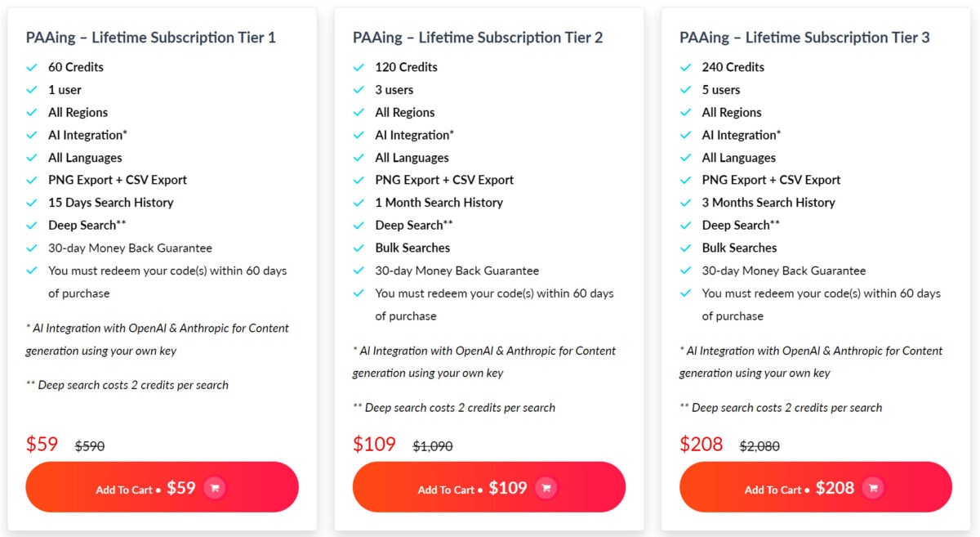Image resolution: width=980 pixels, height=537 pixels.
Task: Click the checkmark beside All Regions in Tier 3
Action: pyautogui.click(x=686, y=112)
